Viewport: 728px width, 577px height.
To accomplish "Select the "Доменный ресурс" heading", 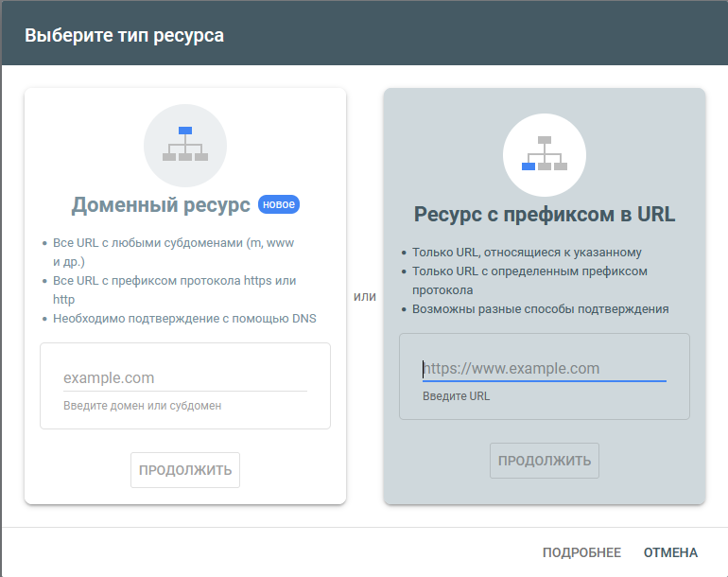I will click(161, 205).
